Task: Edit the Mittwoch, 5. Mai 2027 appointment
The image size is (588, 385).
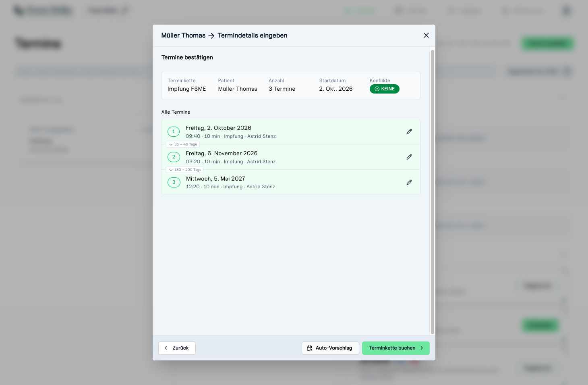Action: click(409, 182)
